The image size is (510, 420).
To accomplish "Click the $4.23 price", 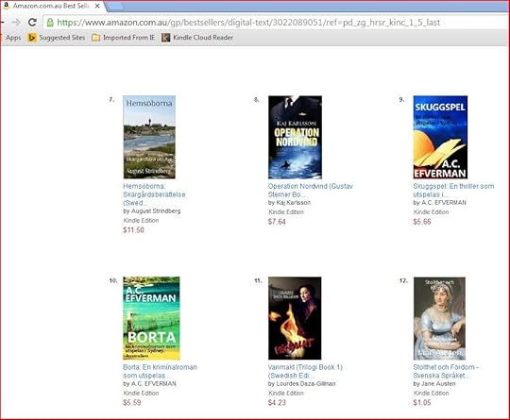I will pyautogui.click(x=277, y=402).
